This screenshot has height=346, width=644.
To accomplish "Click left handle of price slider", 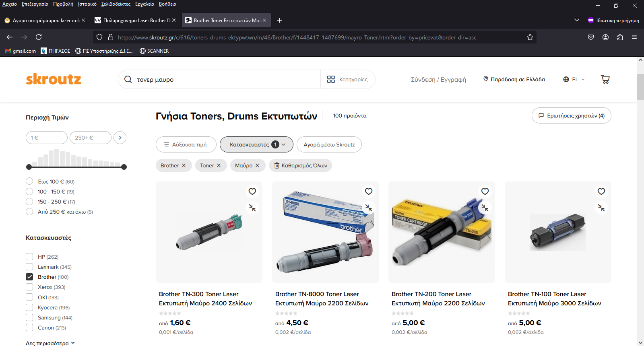I will coord(29,167).
